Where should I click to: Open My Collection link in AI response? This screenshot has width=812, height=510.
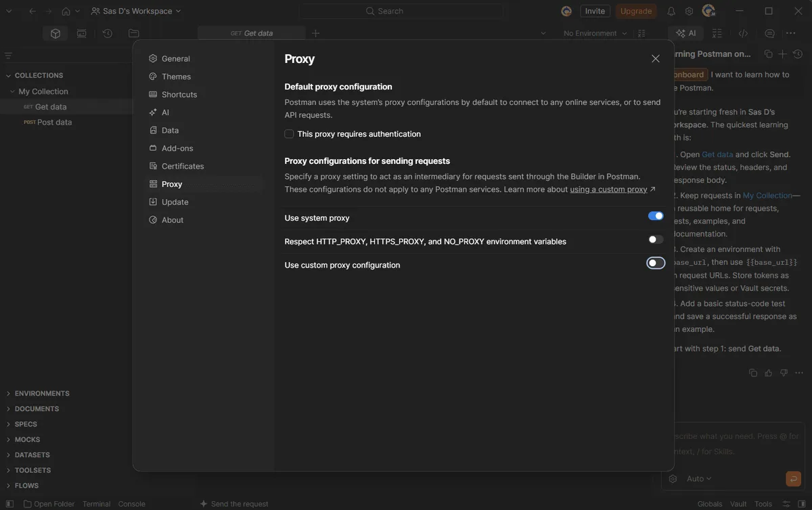[x=767, y=196]
